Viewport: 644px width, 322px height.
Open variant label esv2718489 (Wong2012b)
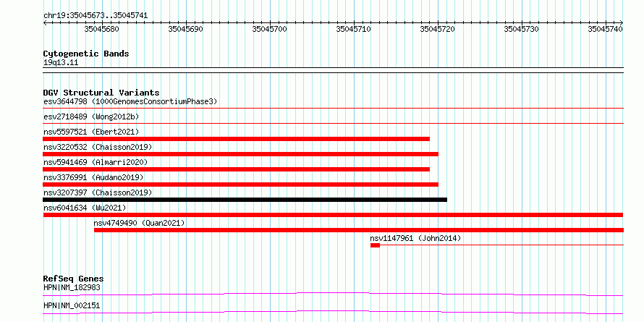point(91,116)
